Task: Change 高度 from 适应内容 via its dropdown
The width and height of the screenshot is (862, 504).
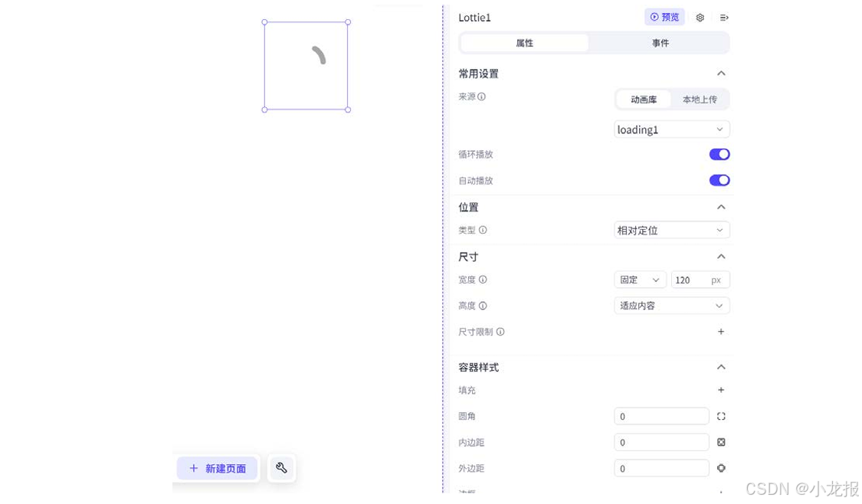Action: tap(671, 305)
